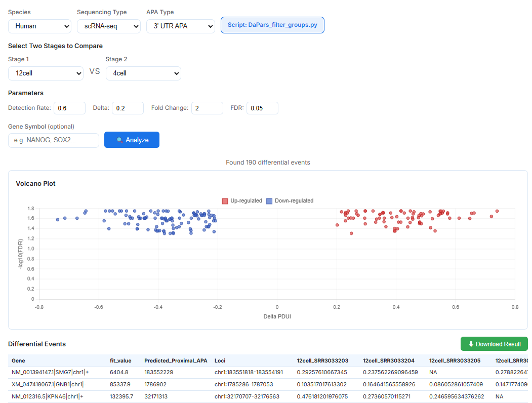
Task: Open the Sequencing Type dropdown showing scRNA-seq
Action: [x=108, y=26]
